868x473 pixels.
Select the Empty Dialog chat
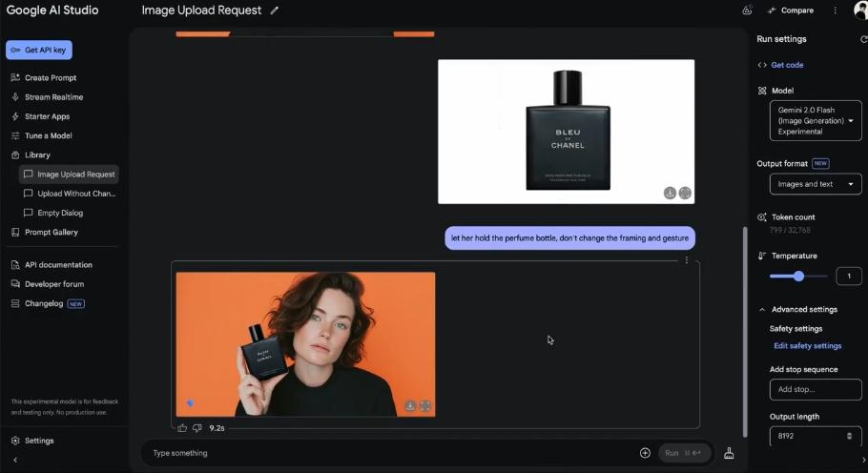click(x=53, y=213)
